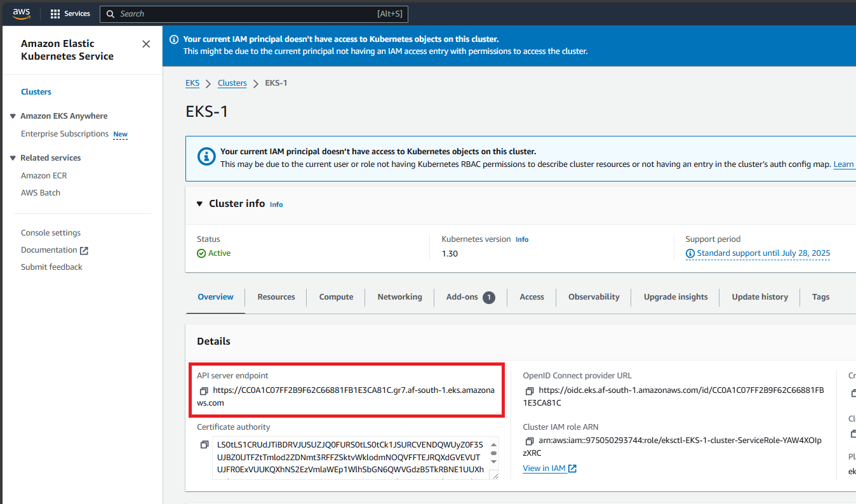The image size is (856, 504).
Task: Collapse the Related services section
Action: [13, 158]
